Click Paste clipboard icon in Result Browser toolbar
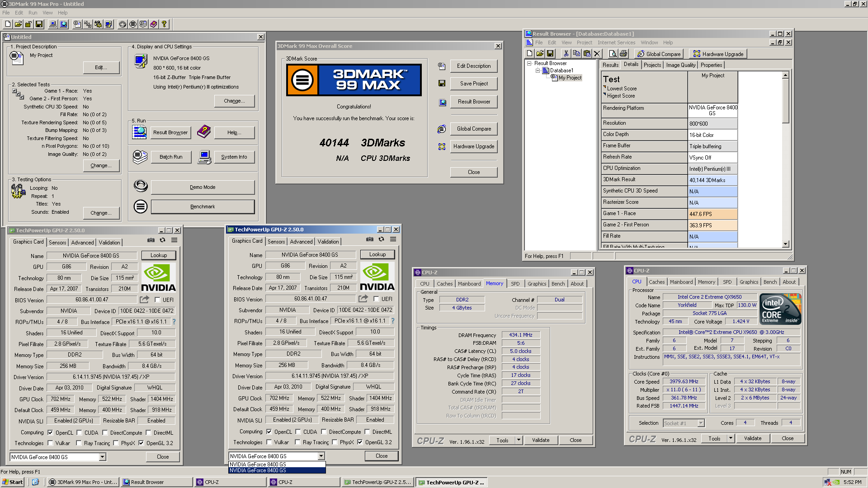Viewport: 868px width, 488px height. pos(587,54)
